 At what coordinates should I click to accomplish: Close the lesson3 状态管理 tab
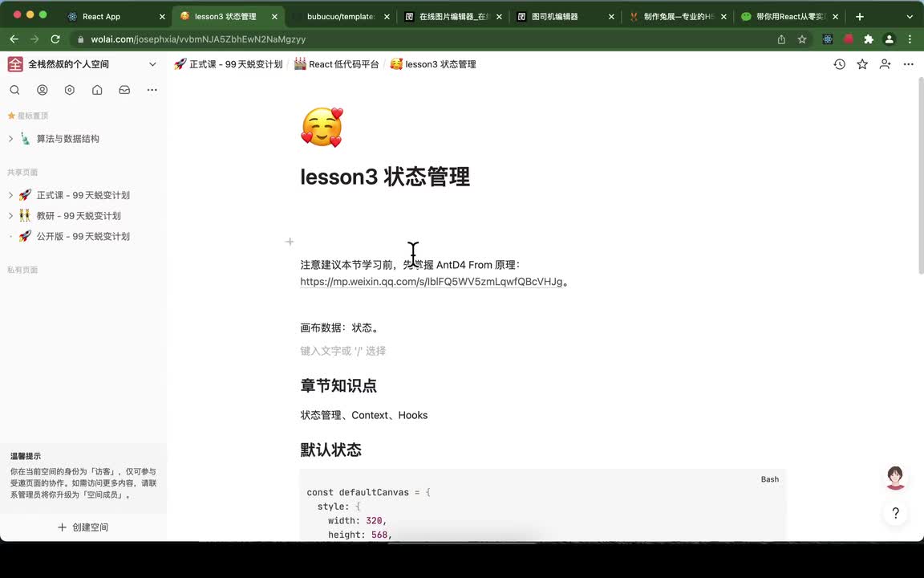click(274, 17)
